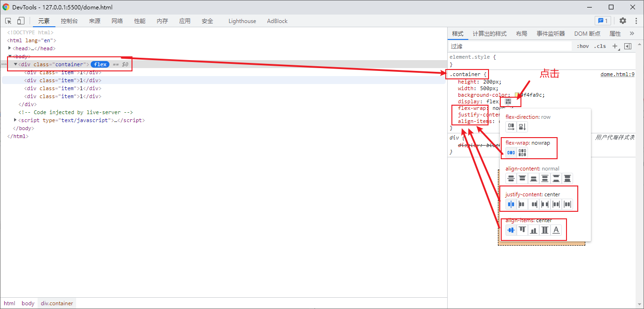Viewport: 644px width, 309px height.
Task: Switch to the 来源 tab
Action: [x=94, y=21]
